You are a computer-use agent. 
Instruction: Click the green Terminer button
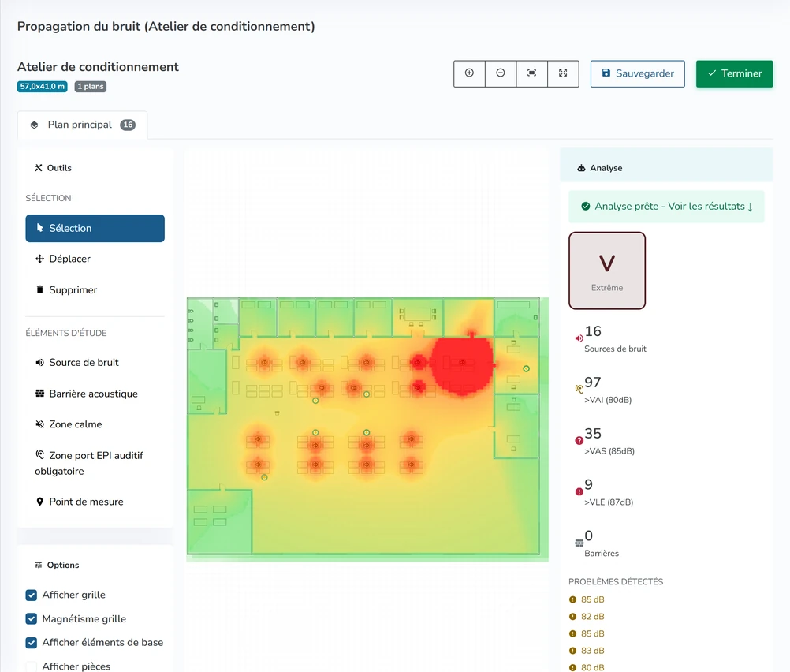(734, 73)
